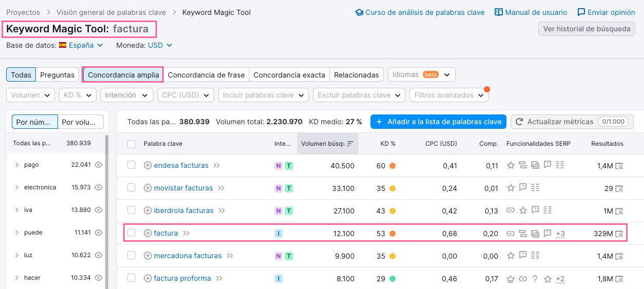Open 'Curso de análisis de palabras clave' link
644x289 pixels.
point(420,12)
